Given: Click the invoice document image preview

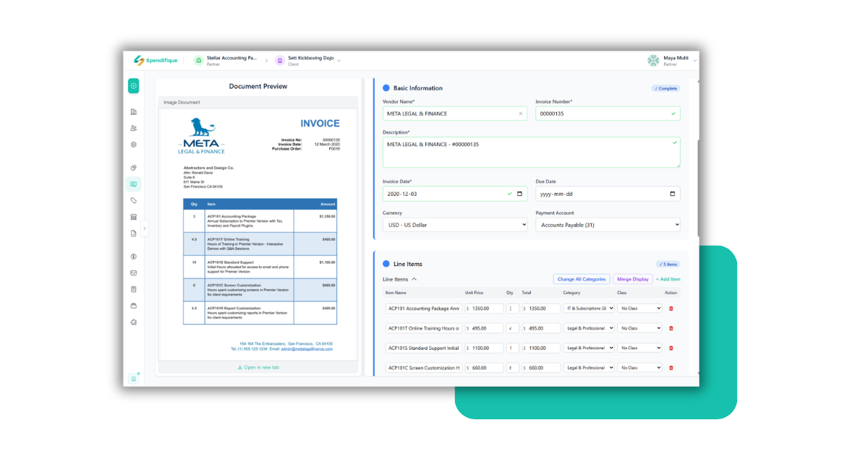Looking at the screenshot, I should (258, 234).
